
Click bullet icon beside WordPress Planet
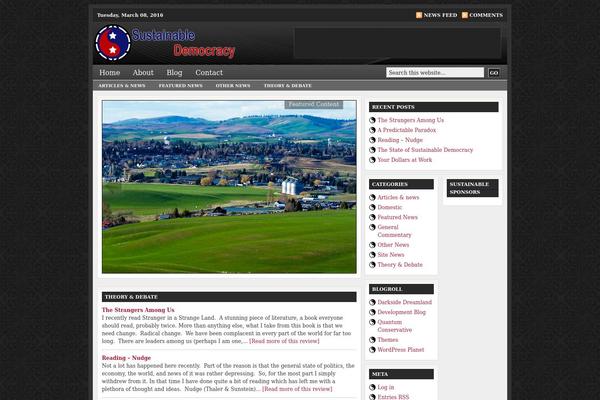tap(372, 350)
